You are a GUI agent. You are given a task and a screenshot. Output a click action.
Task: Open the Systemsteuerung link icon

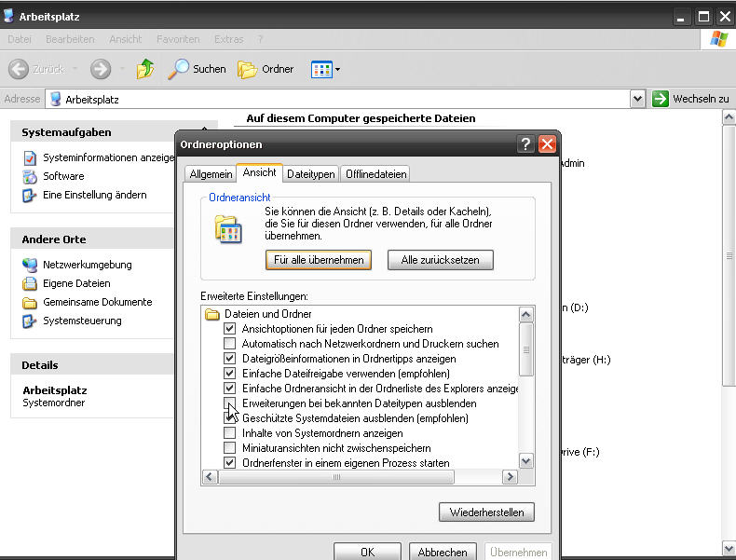(30, 321)
